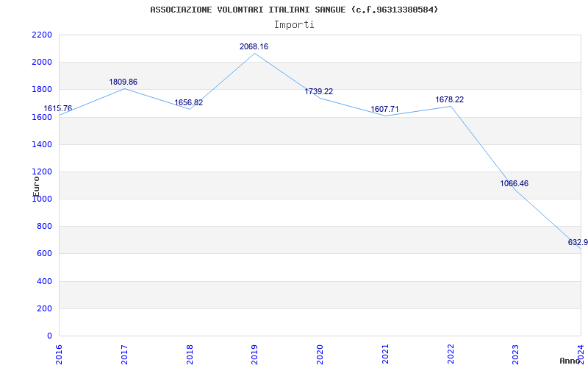Click the 1200 y-axis tick label
588x368 pixels.
pos(42,172)
